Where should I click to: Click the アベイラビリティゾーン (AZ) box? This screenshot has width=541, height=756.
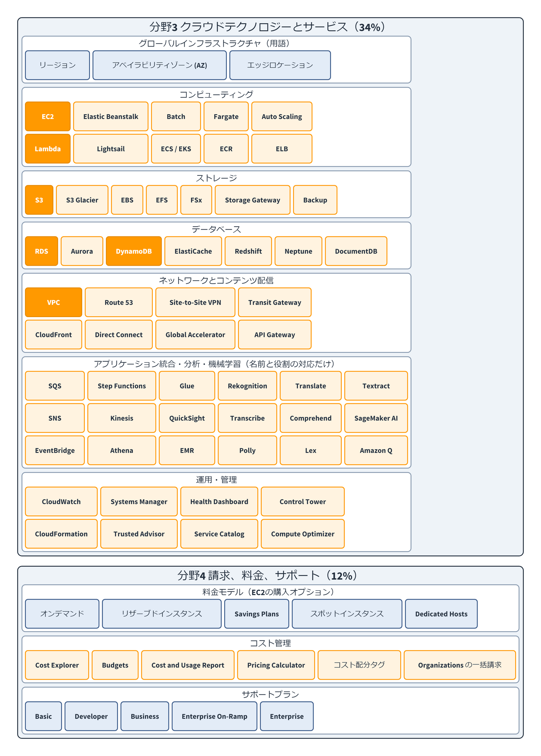(x=160, y=65)
